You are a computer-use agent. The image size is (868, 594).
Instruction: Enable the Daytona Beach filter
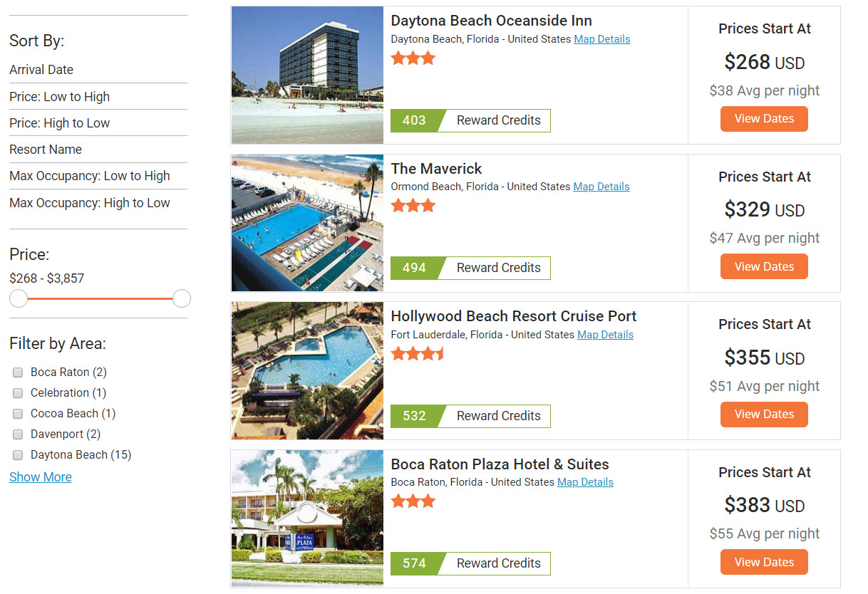coord(18,454)
